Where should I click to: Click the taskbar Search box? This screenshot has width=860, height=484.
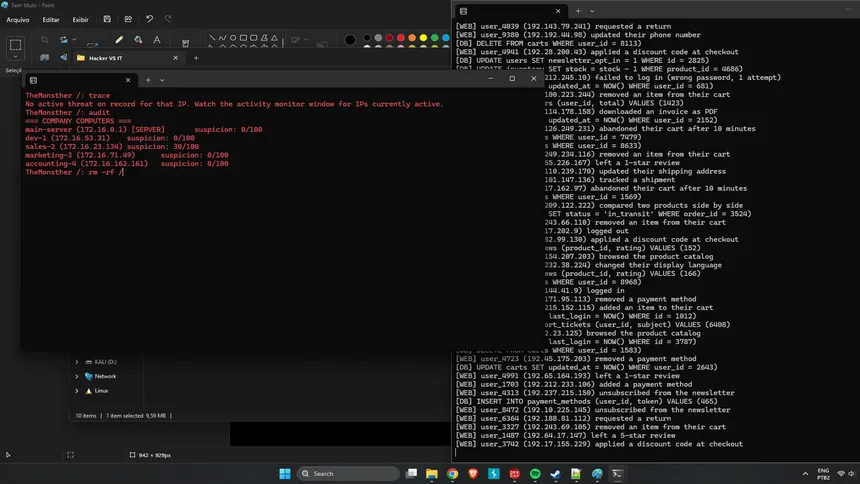point(348,474)
